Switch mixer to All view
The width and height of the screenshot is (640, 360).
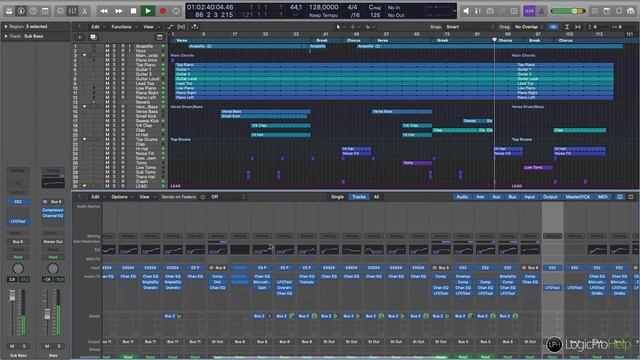point(376,197)
